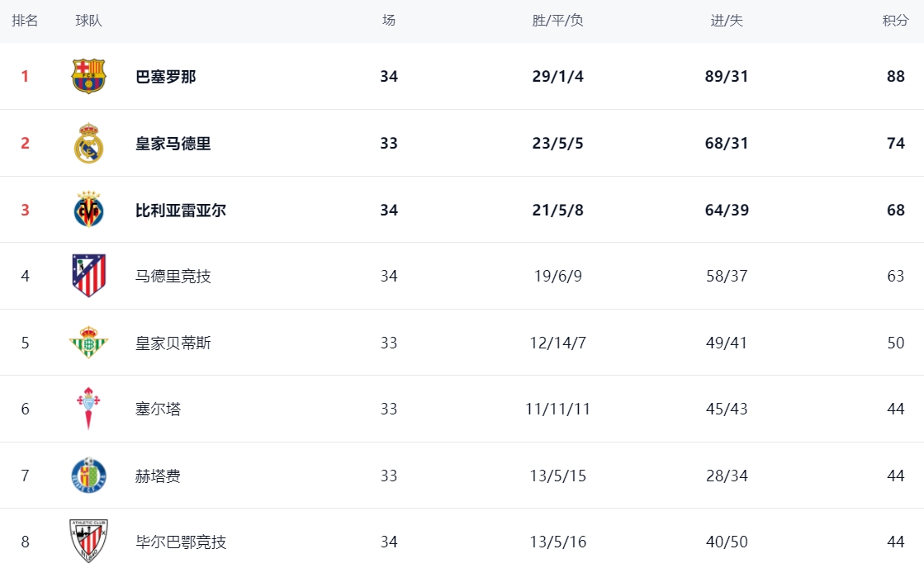Open team name 马德里竞技
924x568 pixels.
point(173,276)
